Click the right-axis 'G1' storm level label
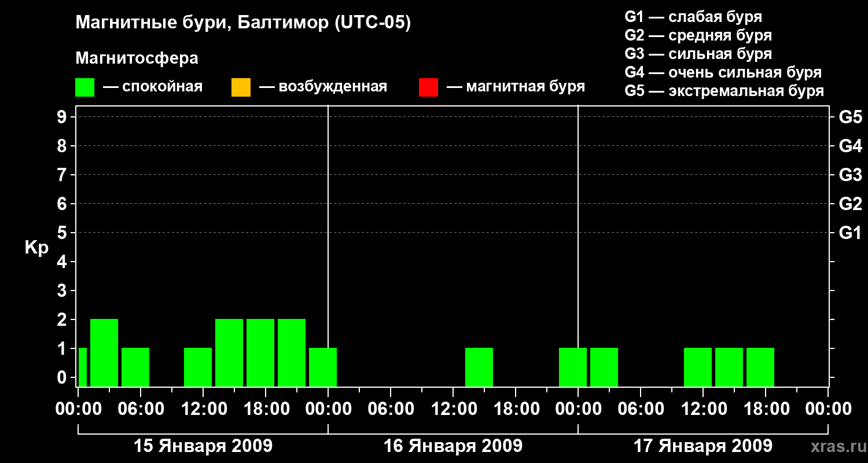This screenshot has width=868, height=463. (x=850, y=233)
